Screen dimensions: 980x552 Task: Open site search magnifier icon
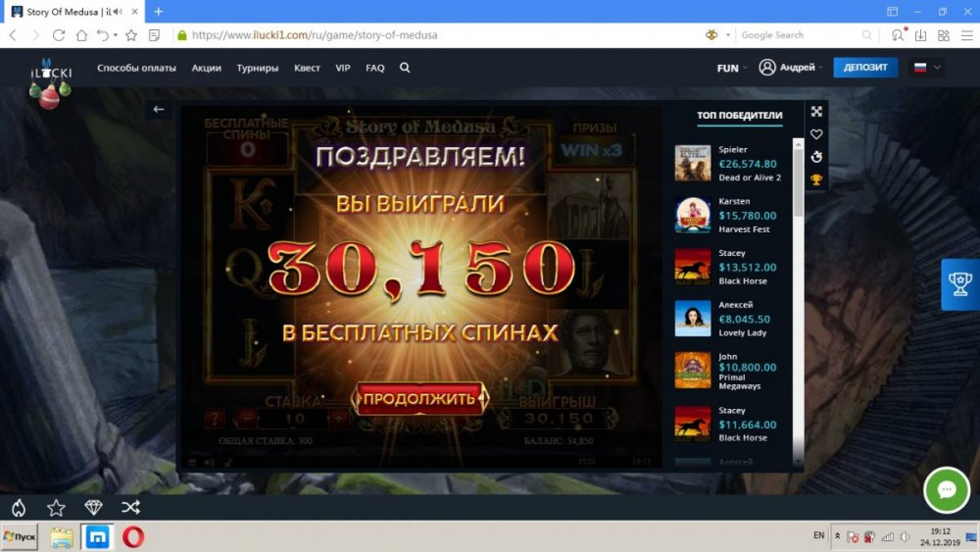coord(405,68)
